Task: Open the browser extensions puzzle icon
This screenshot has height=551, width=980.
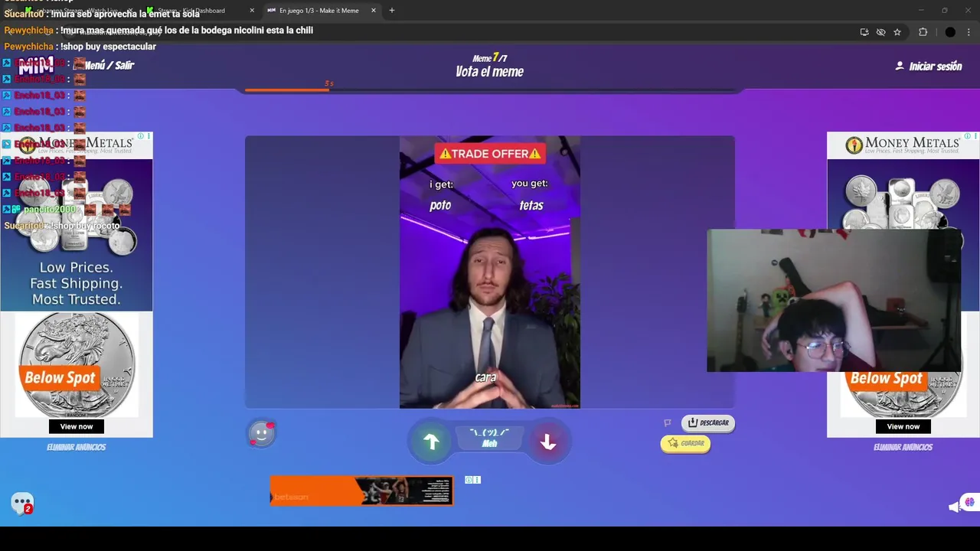Action: pyautogui.click(x=923, y=32)
